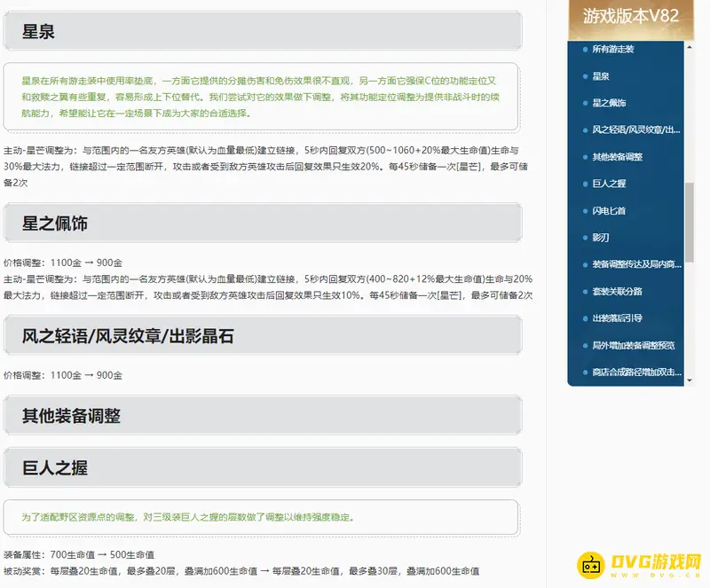The width and height of the screenshot is (710, 588).
Task: Click the bullet icon beside 套装关联分路
Action: pyautogui.click(x=583, y=291)
